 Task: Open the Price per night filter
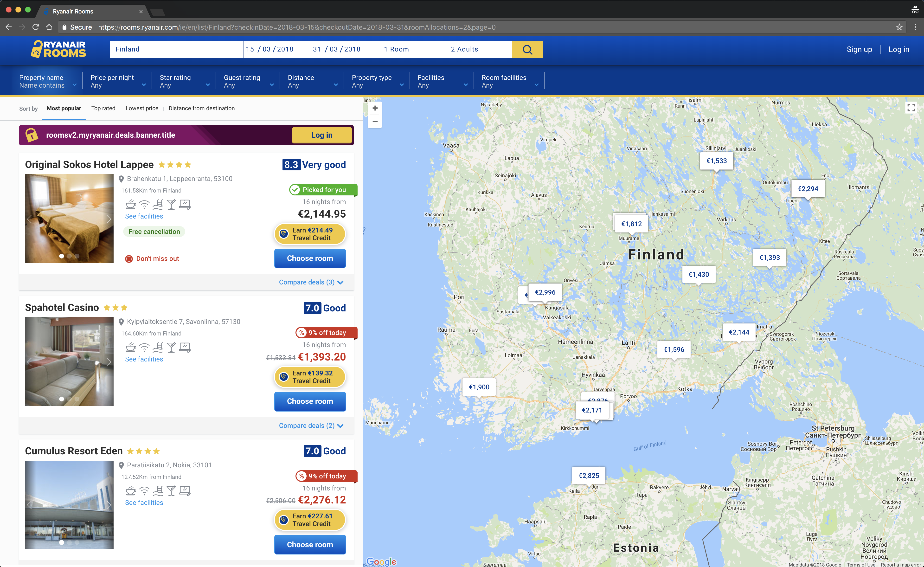(x=118, y=81)
